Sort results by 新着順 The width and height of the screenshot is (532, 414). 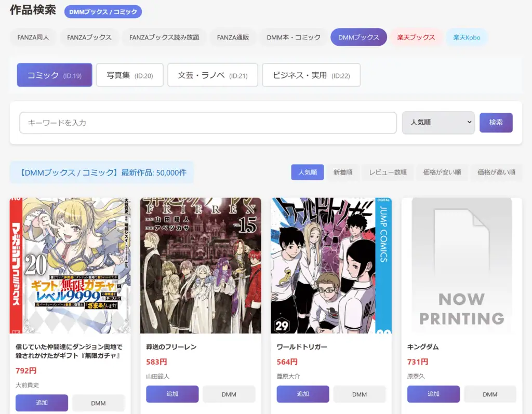[343, 172]
